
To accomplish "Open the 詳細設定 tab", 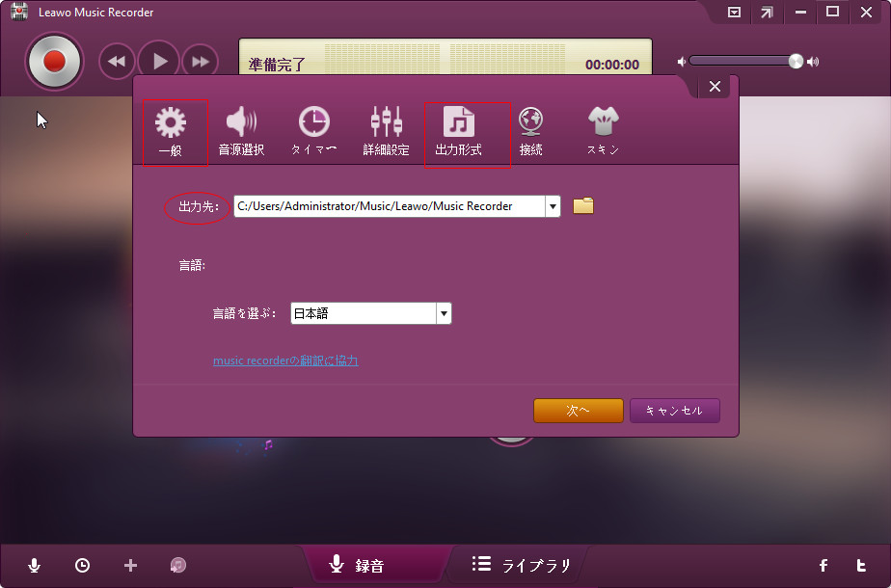I will click(386, 132).
